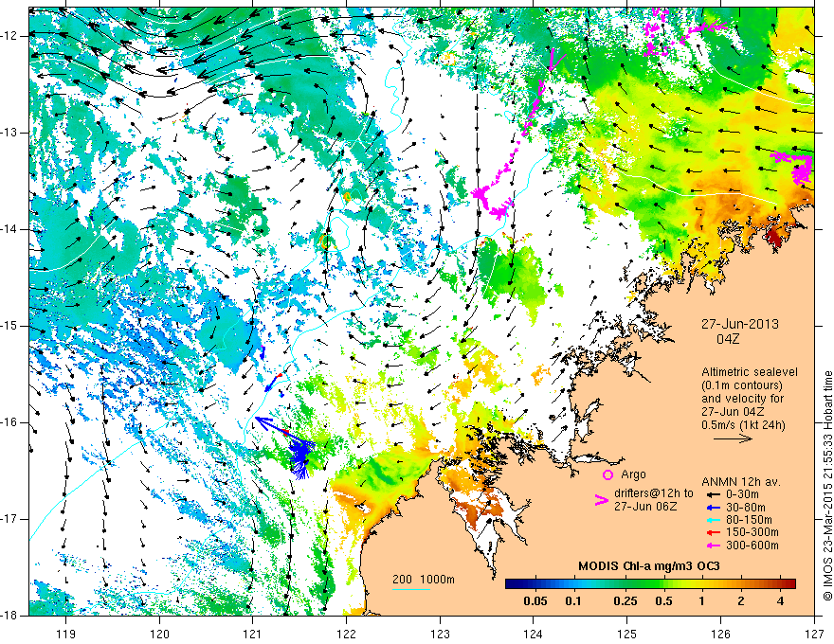The width and height of the screenshot is (834, 644).
Task: Click the 'drifters@12h to' legend label
Action: click(654, 493)
